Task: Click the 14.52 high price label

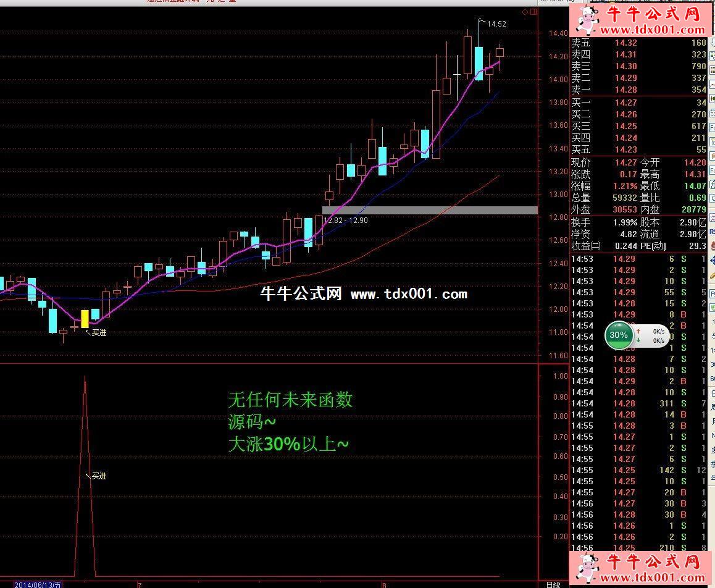Action: coord(496,23)
